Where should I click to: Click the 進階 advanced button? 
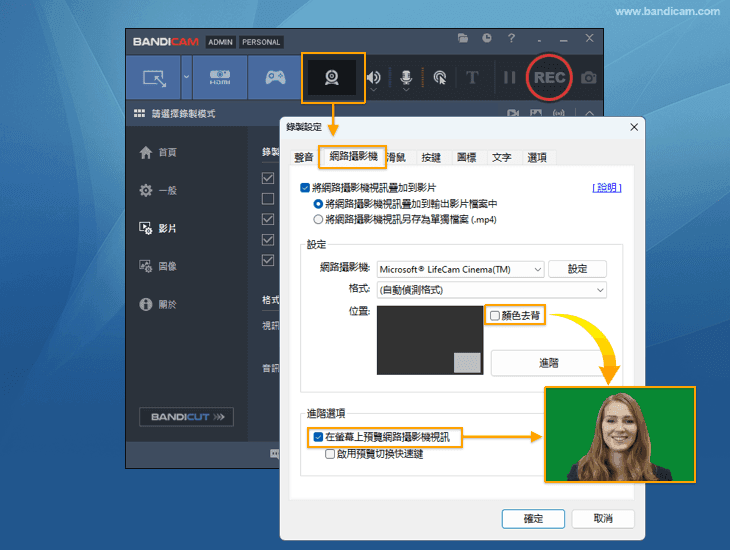click(548, 363)
